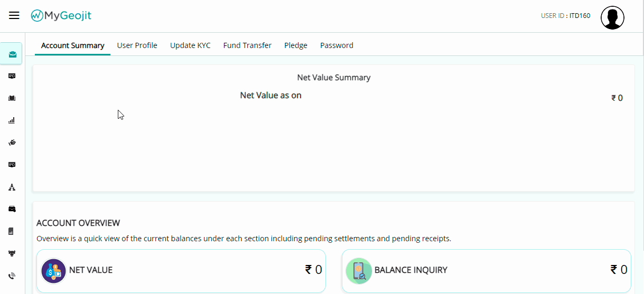This screenshot has height=294, width=644.
Task: Click the hand holding coins sidebar icon
Action: click(12, 143)
